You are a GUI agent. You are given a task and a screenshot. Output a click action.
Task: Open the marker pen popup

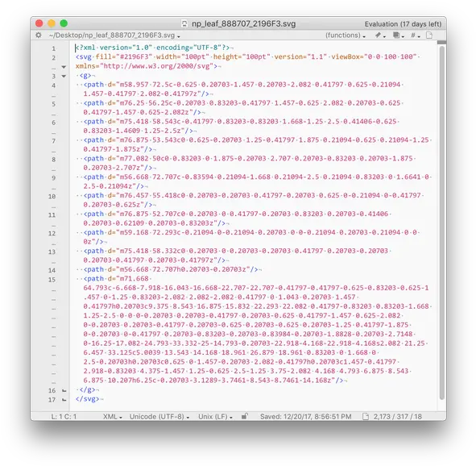pyautogui.click(x=380, y=35)
